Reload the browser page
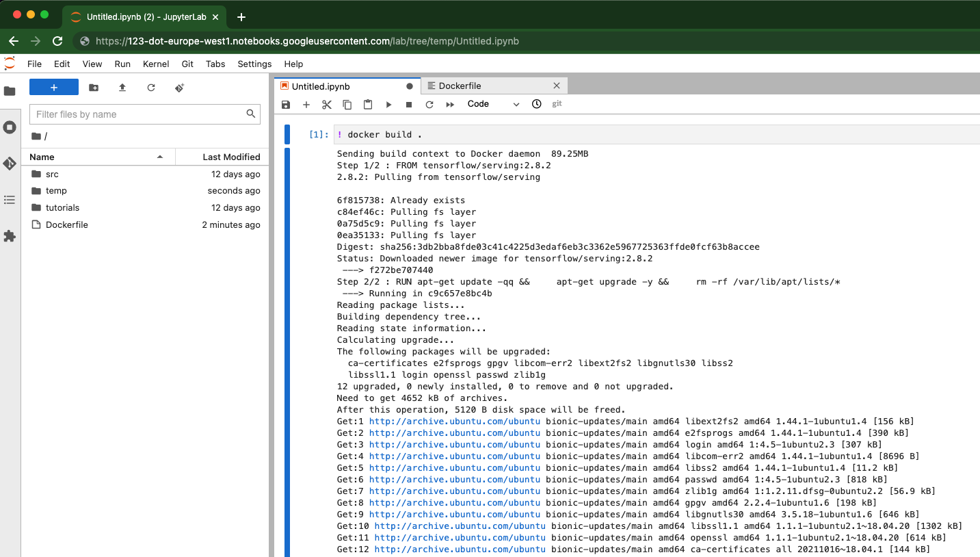The height and width of the screenshot is (557, 980). 57,41
